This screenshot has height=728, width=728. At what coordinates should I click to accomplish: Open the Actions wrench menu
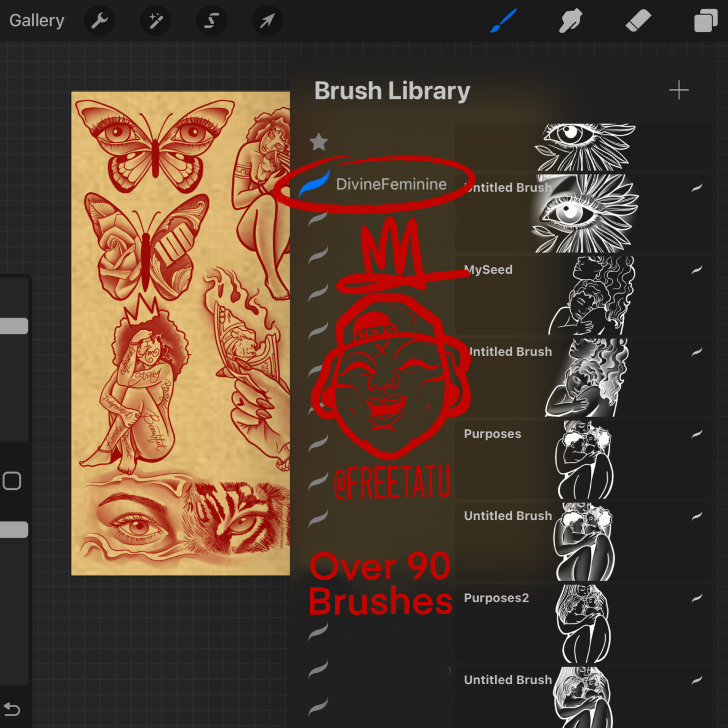[x=100, y=21]
